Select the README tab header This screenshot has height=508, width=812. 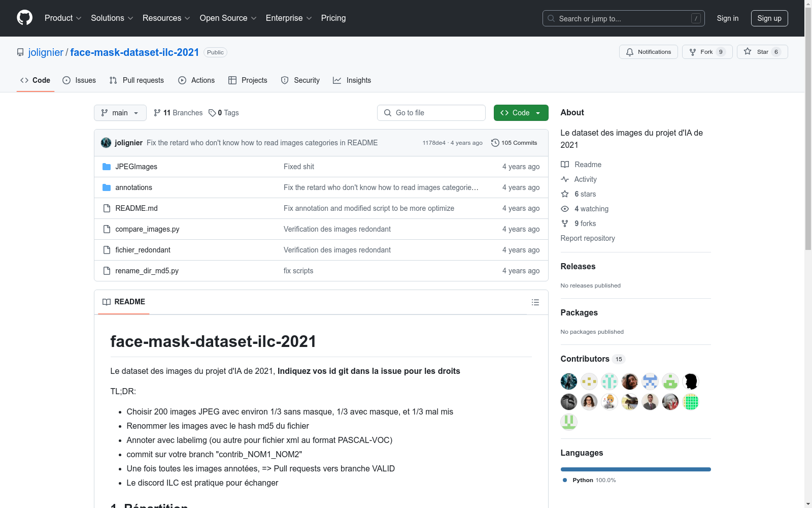[x=124, y=302]
